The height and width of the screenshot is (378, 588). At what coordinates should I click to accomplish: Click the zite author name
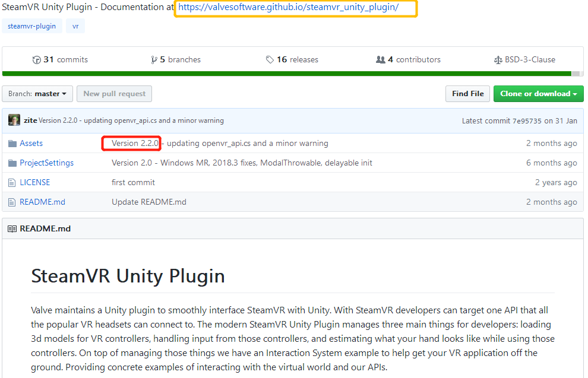pyautogui.click(x=30, y=120)
